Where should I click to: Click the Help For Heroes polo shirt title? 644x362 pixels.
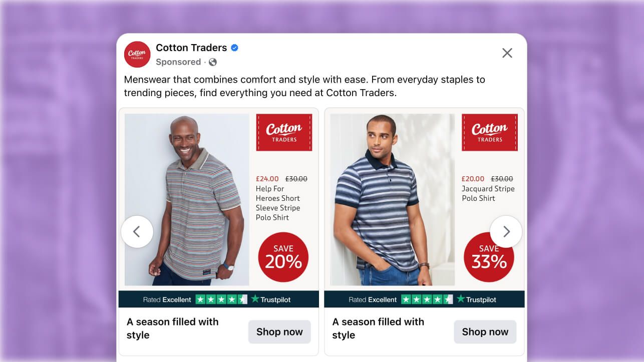click(278, 203)
